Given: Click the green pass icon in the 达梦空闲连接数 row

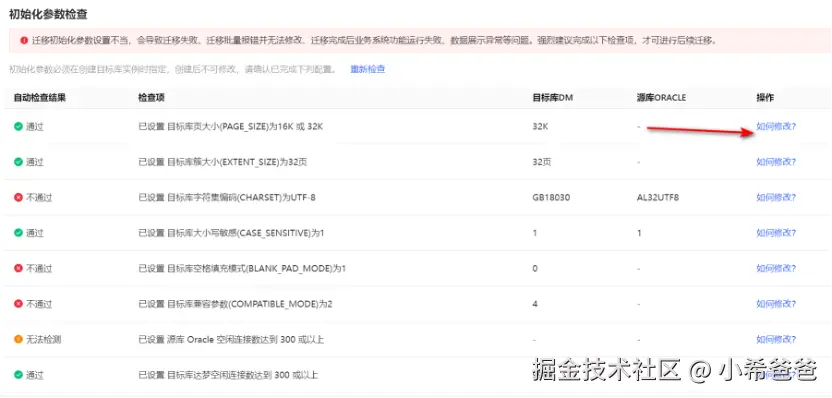Looking at the screenshot, I should coord(18,375).
